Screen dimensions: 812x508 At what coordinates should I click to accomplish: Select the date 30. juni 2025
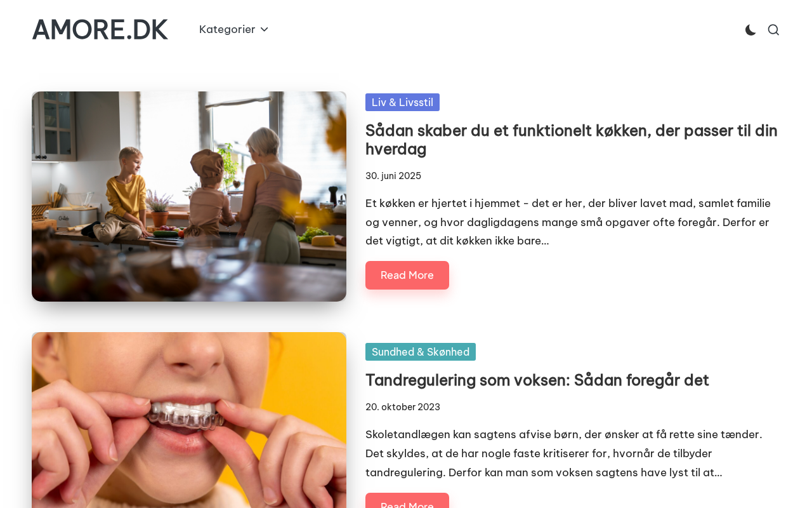[x=393, y=176]
